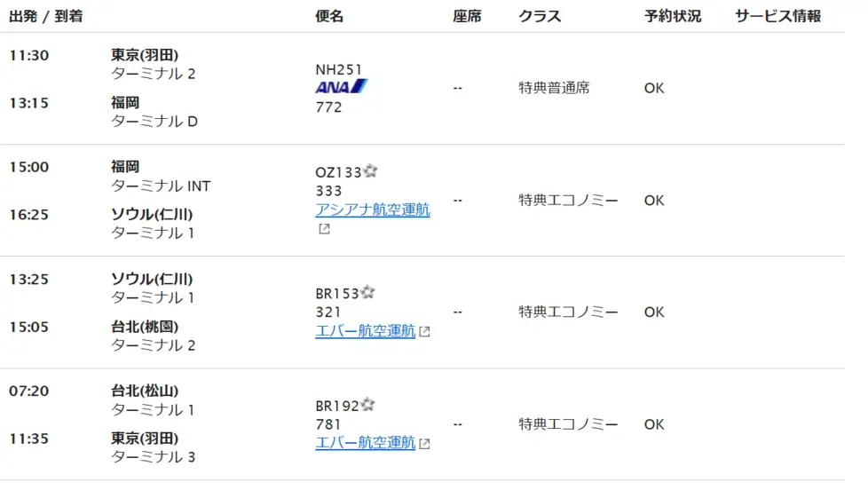The image size is (868, 490).
Task: Click external link icon after BR192 エバー航空運航
Action: 424,444
